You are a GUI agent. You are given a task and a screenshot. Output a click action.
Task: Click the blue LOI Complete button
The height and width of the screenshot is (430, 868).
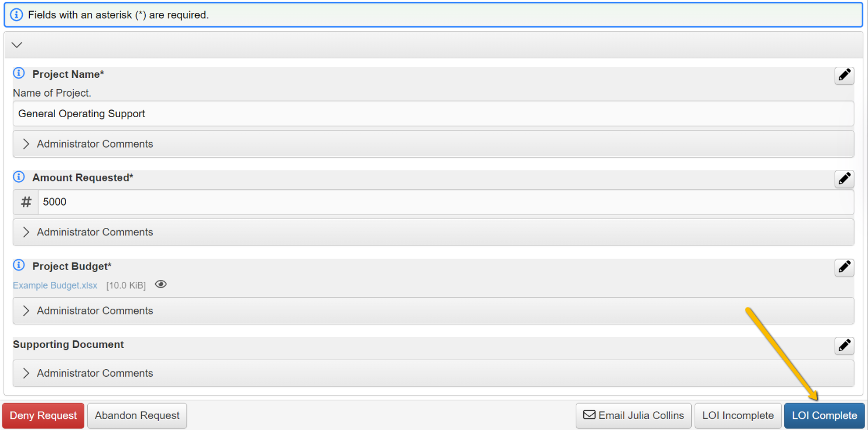[x=824, y=415]
